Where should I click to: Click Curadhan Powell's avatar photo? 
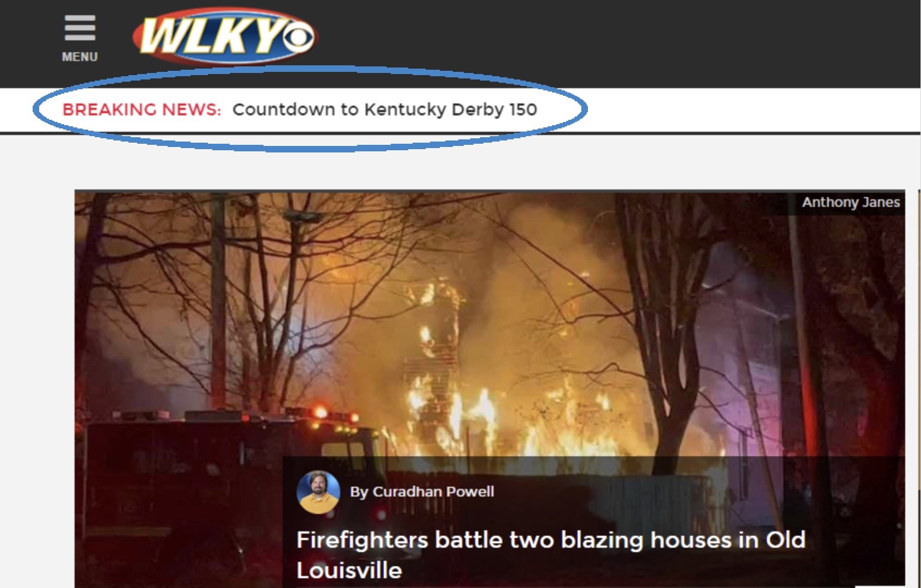[x=318, y=492]
